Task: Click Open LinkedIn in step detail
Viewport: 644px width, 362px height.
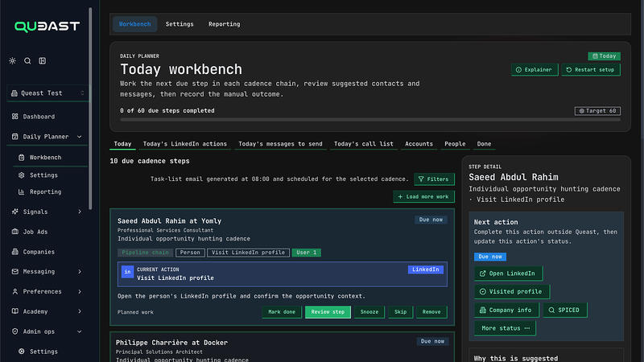Action: pyautogui.click(x=508, y=274)
